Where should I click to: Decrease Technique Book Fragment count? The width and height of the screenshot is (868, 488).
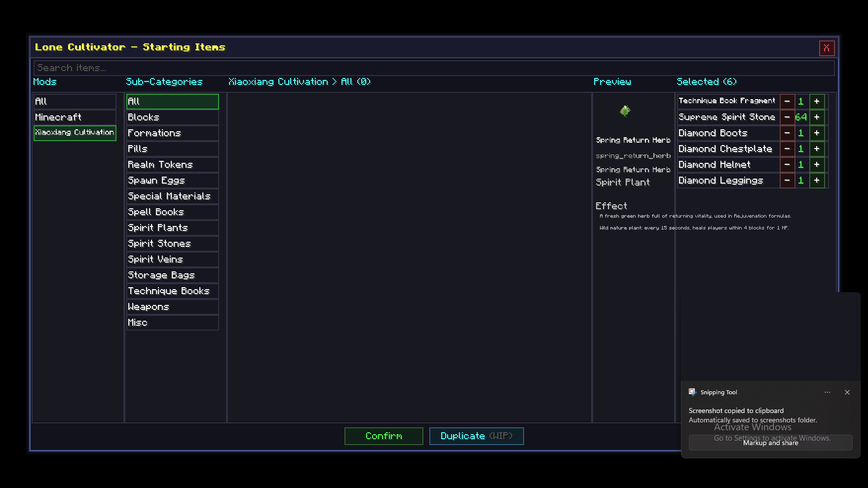[787, 102]
